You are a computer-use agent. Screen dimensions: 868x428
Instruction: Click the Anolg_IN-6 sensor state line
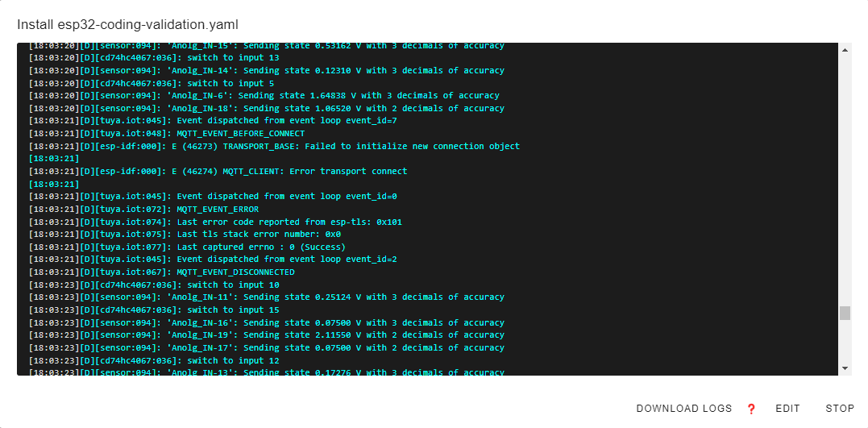pyautogui.click(x=266, y=96)
